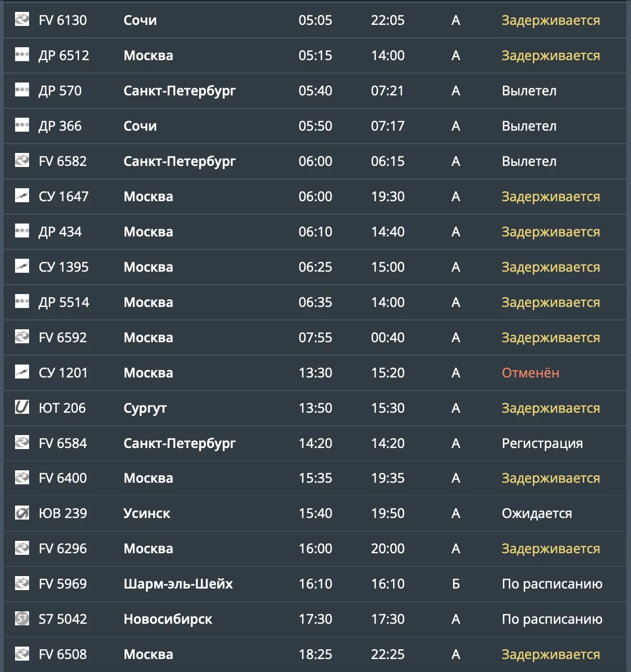631x672 pixels.
Task: Click the Utair logo next to ЮТ 206
Action: click(x=22, y=407)
